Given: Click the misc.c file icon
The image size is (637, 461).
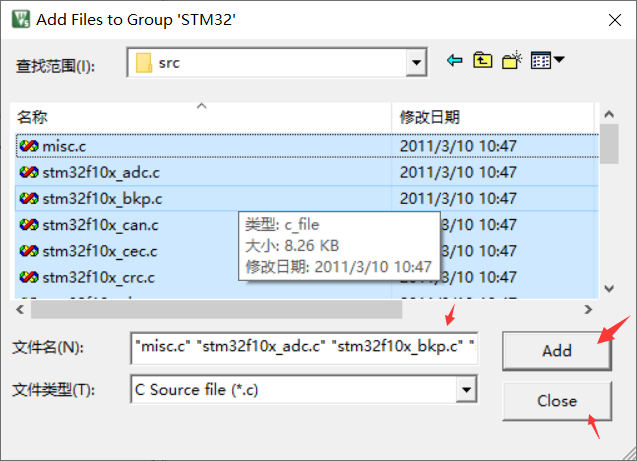Looking at the screenshot, I should [x=29, y=146].
